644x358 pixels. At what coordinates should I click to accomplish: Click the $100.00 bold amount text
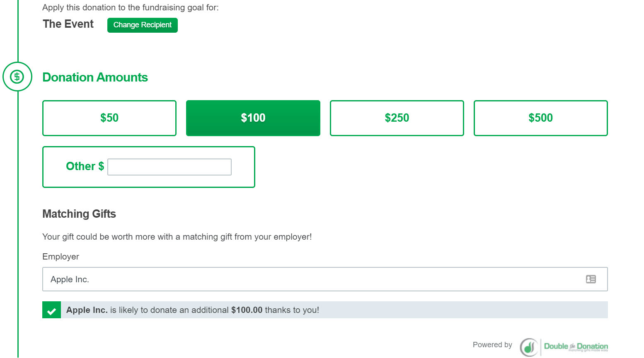click(x=247, y=310)
